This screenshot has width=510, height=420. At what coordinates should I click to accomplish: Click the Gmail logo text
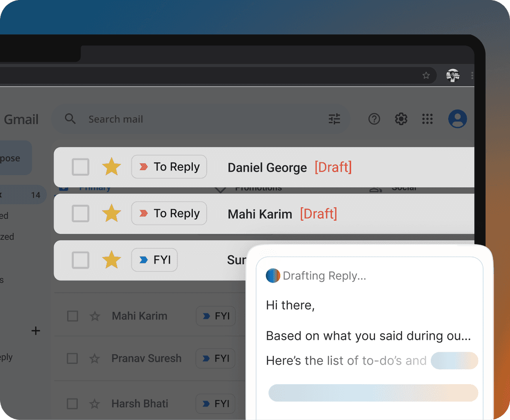tap(21, 120)
